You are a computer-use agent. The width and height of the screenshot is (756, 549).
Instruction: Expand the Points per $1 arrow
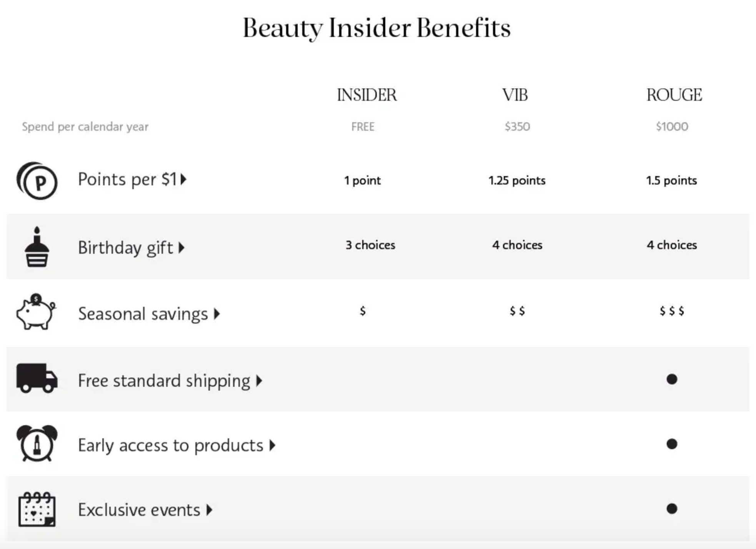[183, 179]
